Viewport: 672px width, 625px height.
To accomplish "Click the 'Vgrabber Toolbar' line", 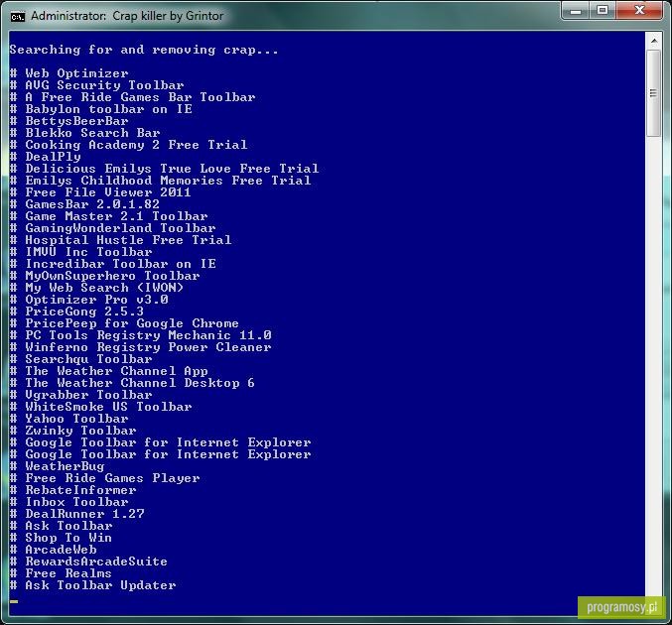I will coord(81,395).
